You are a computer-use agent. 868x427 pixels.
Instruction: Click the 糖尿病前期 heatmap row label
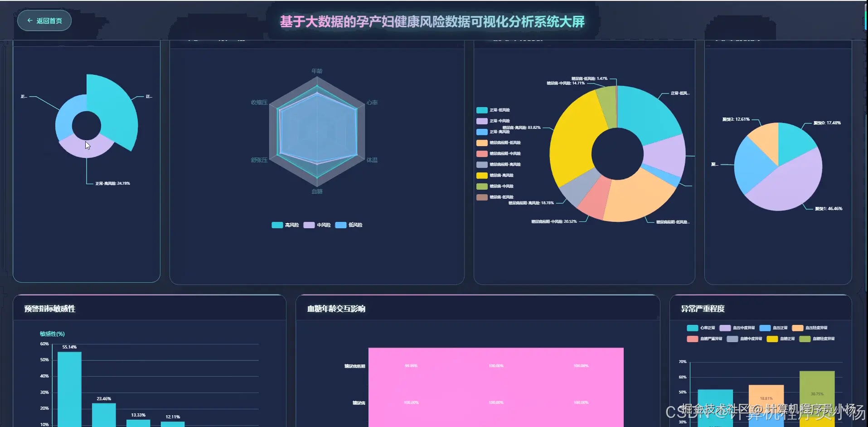[354, 366]
